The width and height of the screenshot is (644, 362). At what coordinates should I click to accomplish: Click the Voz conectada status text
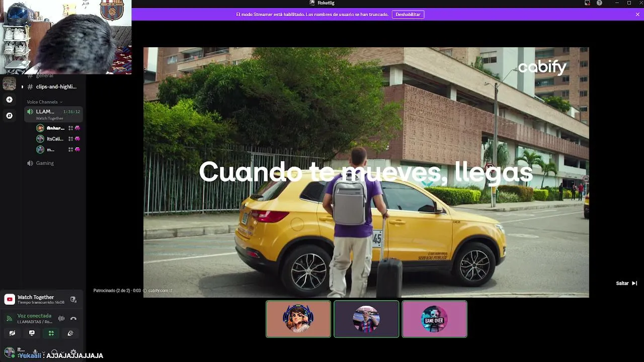(x=34, y=316)
